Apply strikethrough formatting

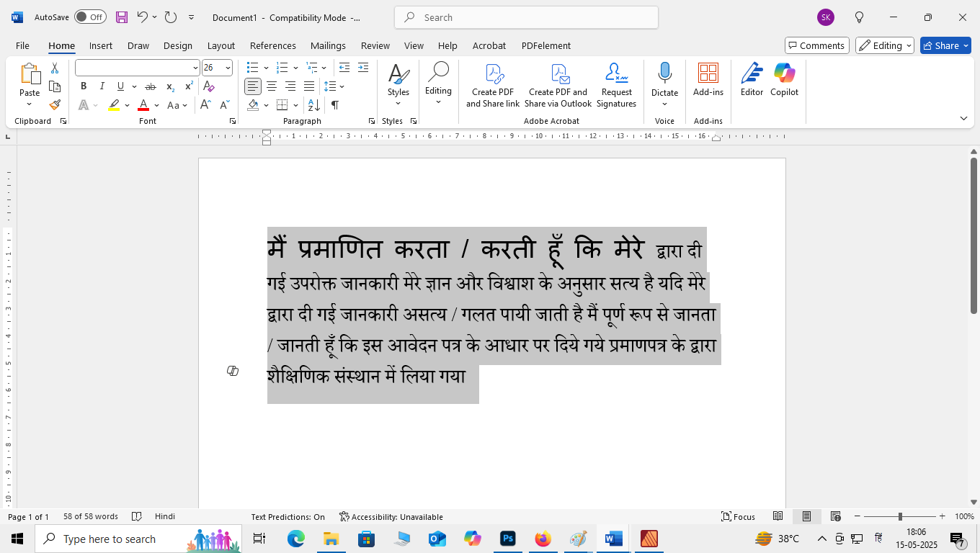[151, 86]
